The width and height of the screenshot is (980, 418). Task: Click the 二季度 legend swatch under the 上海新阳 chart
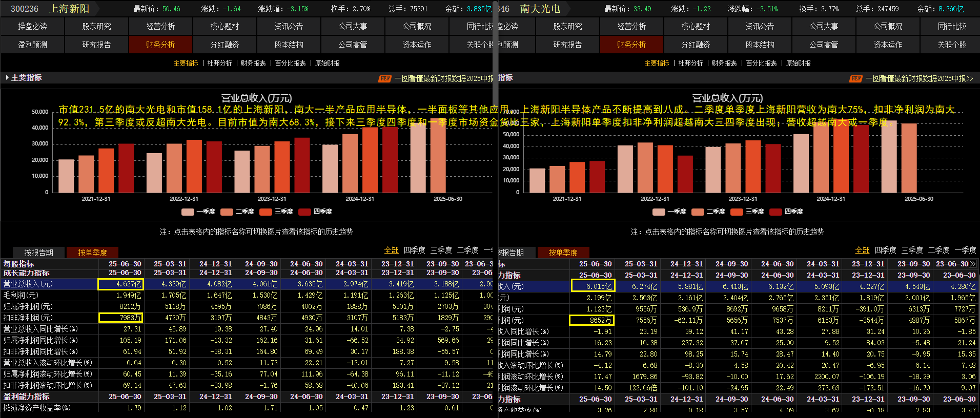click(227, 212)
